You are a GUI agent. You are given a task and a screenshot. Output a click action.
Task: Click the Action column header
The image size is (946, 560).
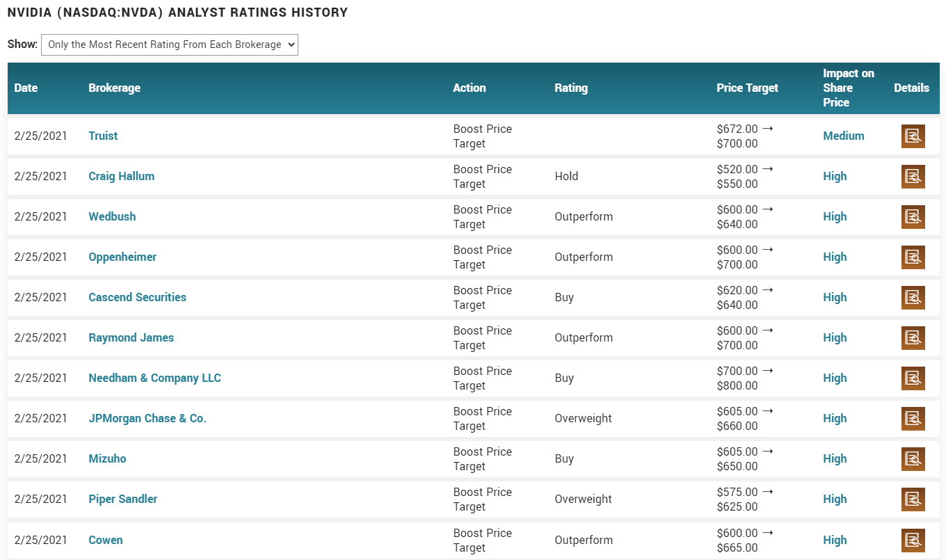[470, 88]
